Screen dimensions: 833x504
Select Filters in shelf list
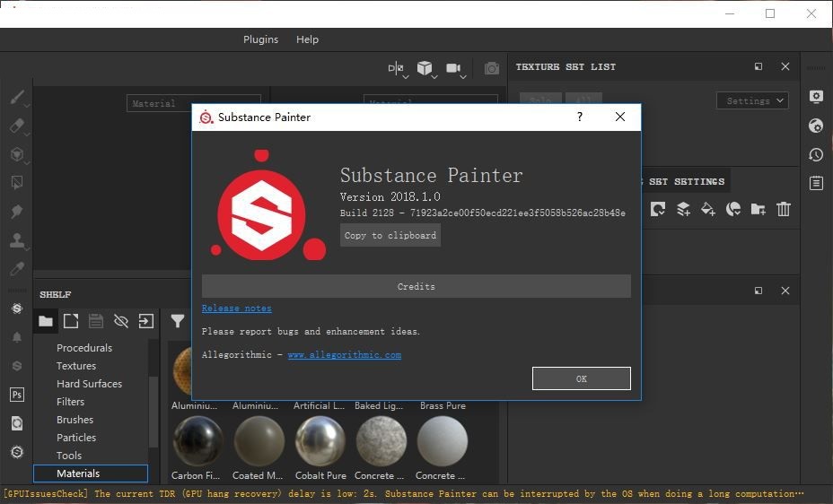(71, 402)
